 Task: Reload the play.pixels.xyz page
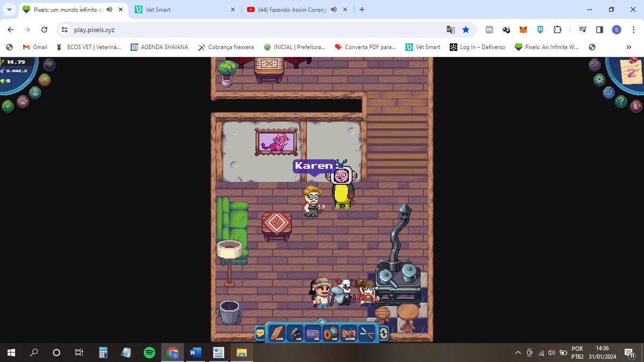[x=45, y=29]
